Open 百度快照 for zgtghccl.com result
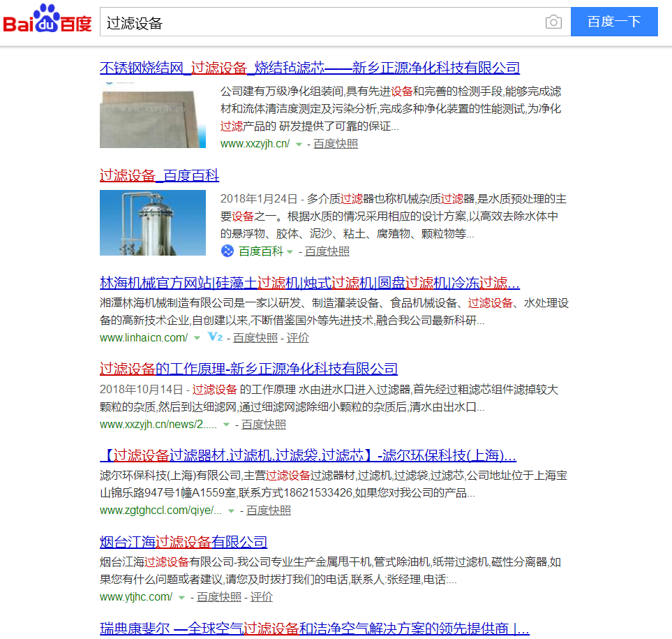This screenshot has width=672, height=639. pyautogui.click(x=268, y=511)
